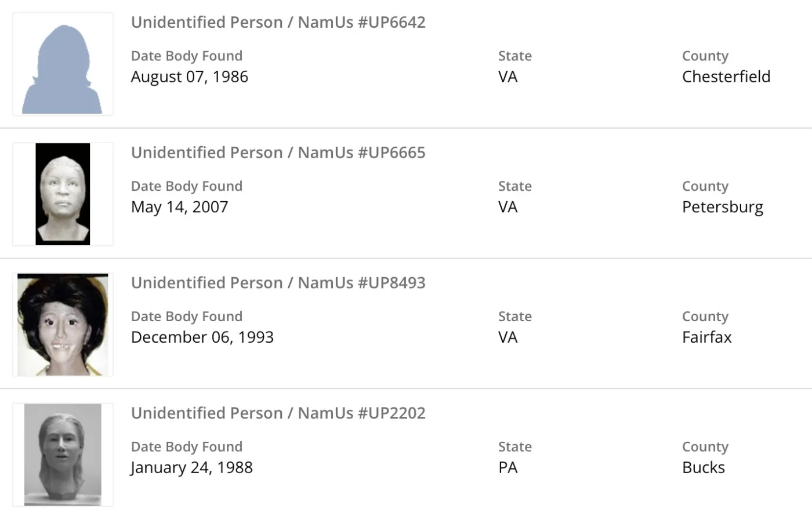Screen dimensions: 812x516
Task: Select the VA state value in the Fairfax row
Action: [508, 337]
